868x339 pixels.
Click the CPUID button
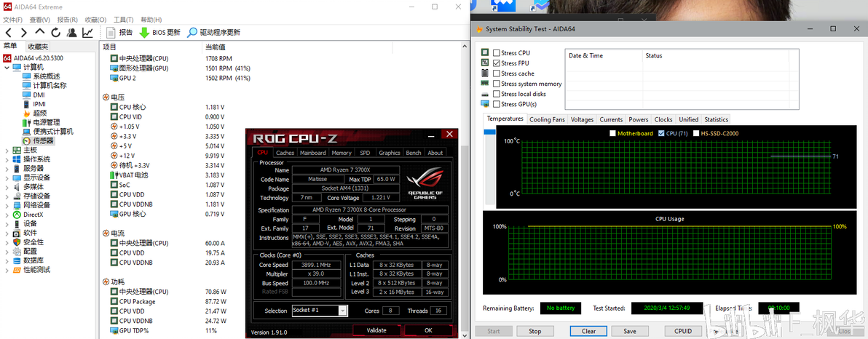coord(683,331)
